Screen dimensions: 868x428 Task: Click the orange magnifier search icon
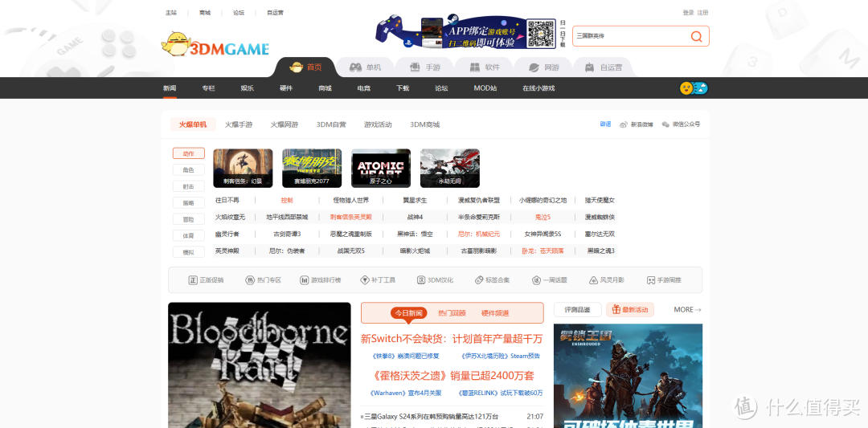[x=696, y=36]
